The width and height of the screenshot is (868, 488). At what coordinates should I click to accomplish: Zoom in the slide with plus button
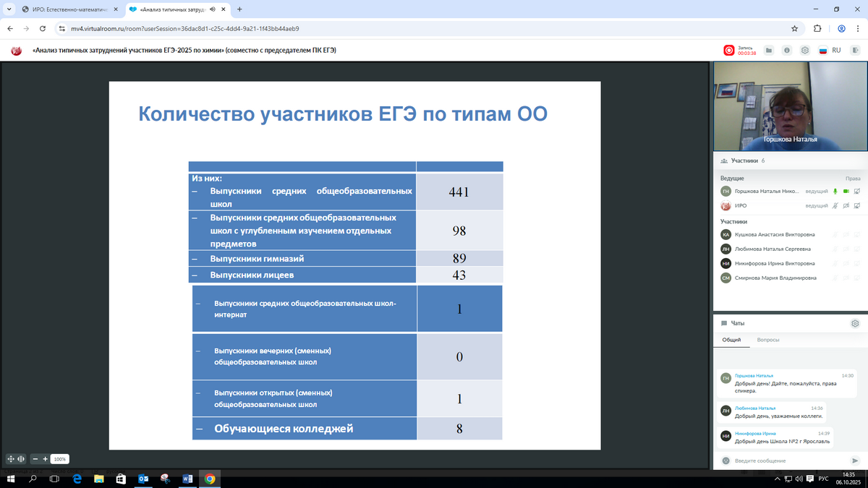(45, 459)
